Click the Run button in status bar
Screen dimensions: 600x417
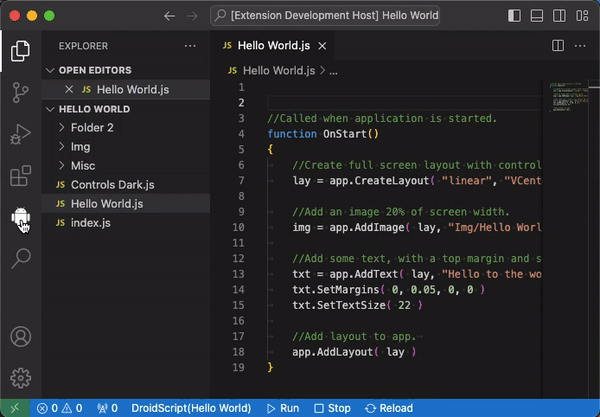tap(283, 408)
